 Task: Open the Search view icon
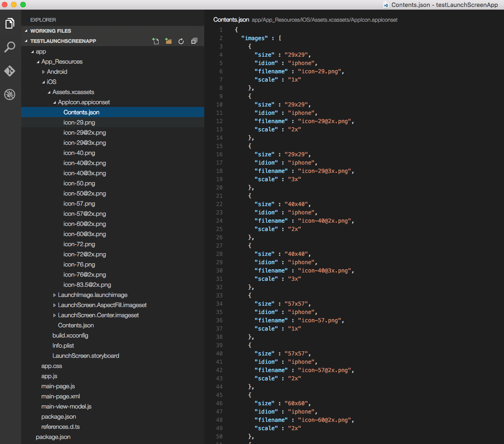pos(10,47)
